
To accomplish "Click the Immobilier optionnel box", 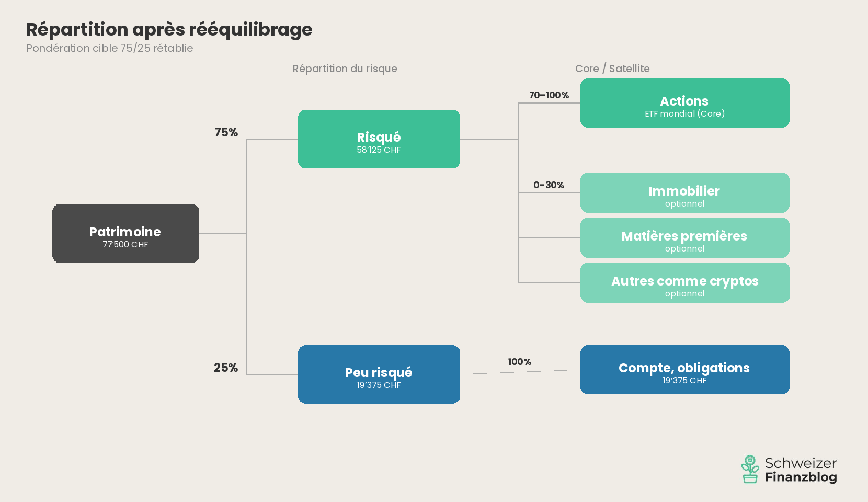I will click(684, 193).
